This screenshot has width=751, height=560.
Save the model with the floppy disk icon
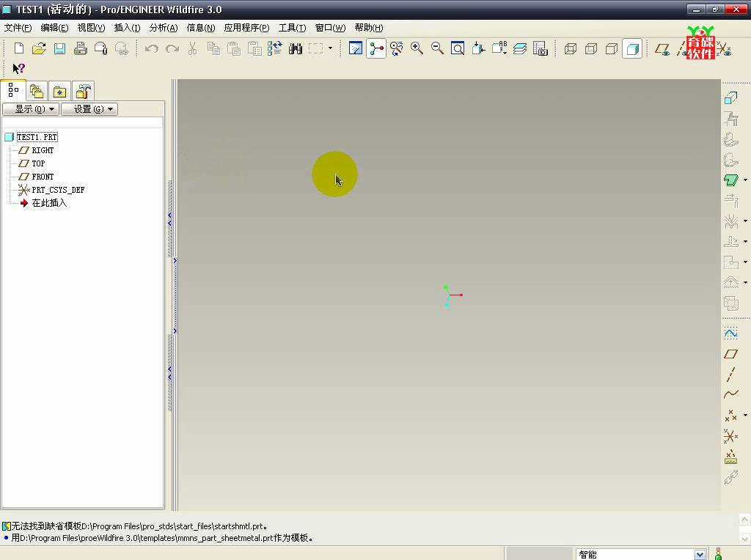click(x=59, y=48)
